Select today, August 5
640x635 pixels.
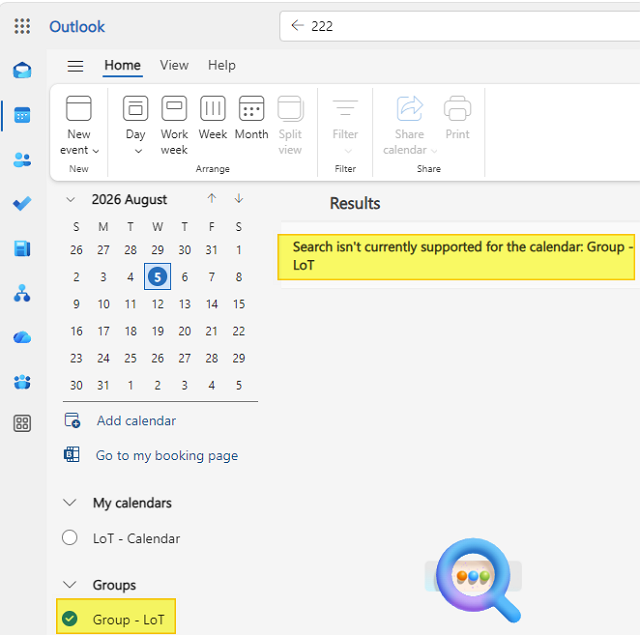pyautogui.click(x=158, y=277)
